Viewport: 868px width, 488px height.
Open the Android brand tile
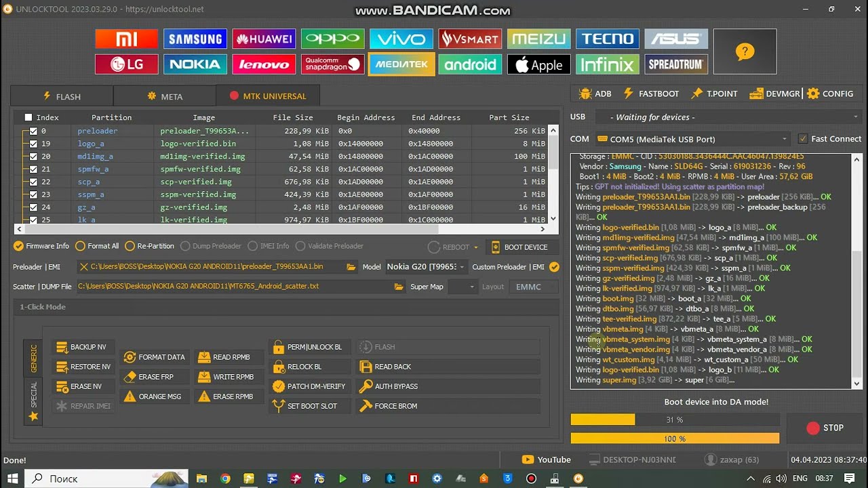click(x=470, y=64)
